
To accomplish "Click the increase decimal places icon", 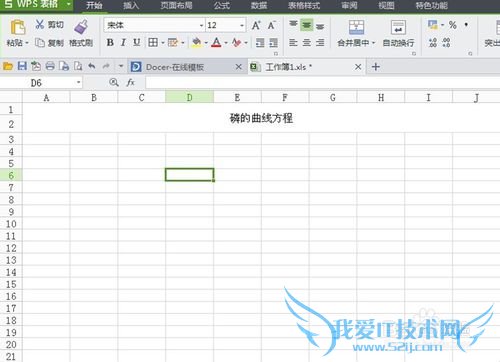I will 433,42.
